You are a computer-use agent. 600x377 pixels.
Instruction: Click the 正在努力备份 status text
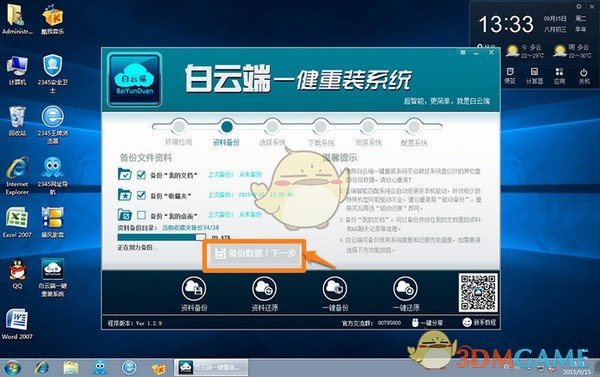pyautogui.click(x=136, y=248)
